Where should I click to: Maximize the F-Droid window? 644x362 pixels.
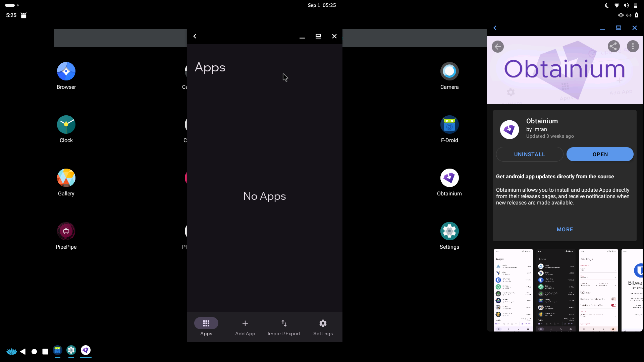coord(619,28)
